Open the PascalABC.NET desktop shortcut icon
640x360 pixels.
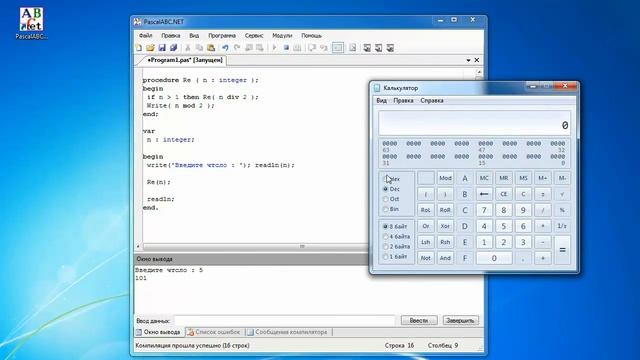(x=31, y=23)
